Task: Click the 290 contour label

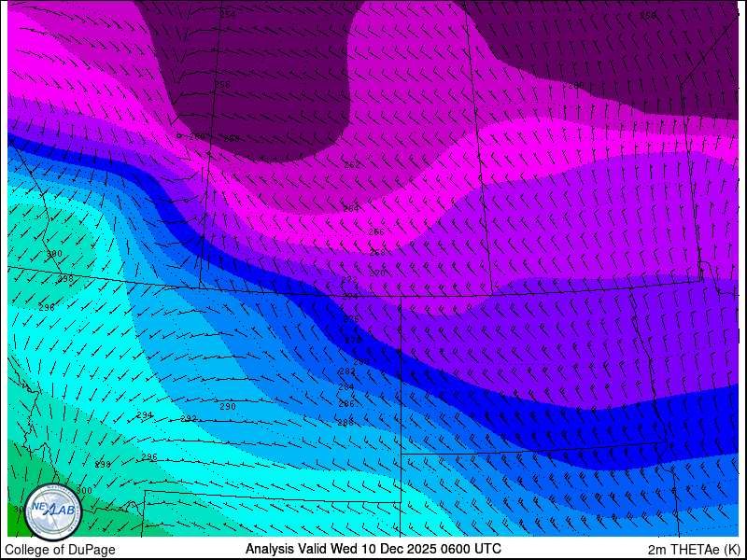Action: (x=228, y=407)
